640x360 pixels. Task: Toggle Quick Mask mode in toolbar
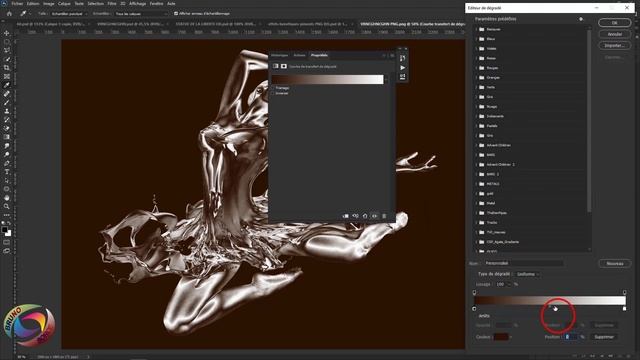7,242
